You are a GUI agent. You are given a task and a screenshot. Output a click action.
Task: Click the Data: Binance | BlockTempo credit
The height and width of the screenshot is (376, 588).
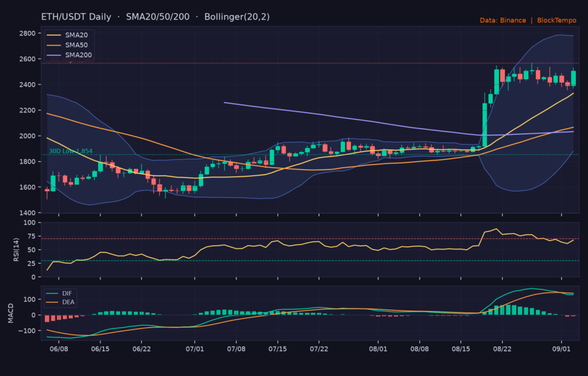(x=528, y=20)
